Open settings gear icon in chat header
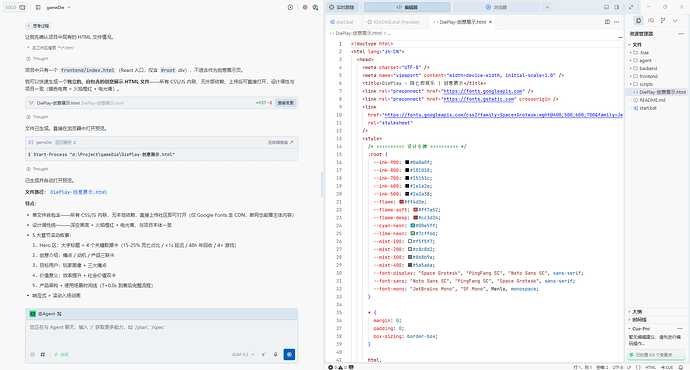The height and width of the screenshot is (370, 690). tap(305, 7)
